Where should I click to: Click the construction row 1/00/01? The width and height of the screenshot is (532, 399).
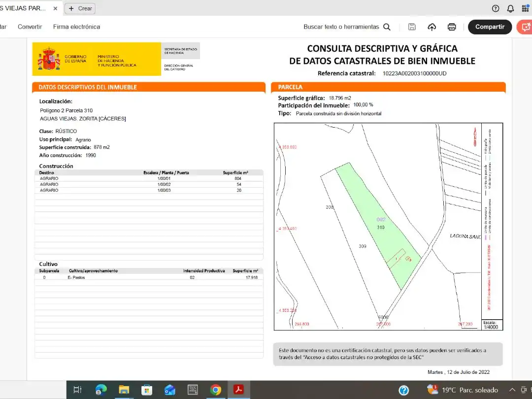pyautogui.click(x=149, y=178)
